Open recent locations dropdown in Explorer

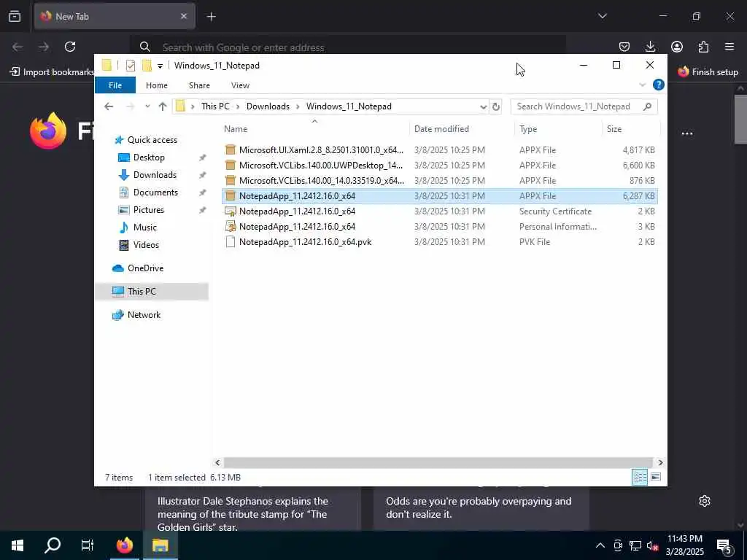pos(147,106)
